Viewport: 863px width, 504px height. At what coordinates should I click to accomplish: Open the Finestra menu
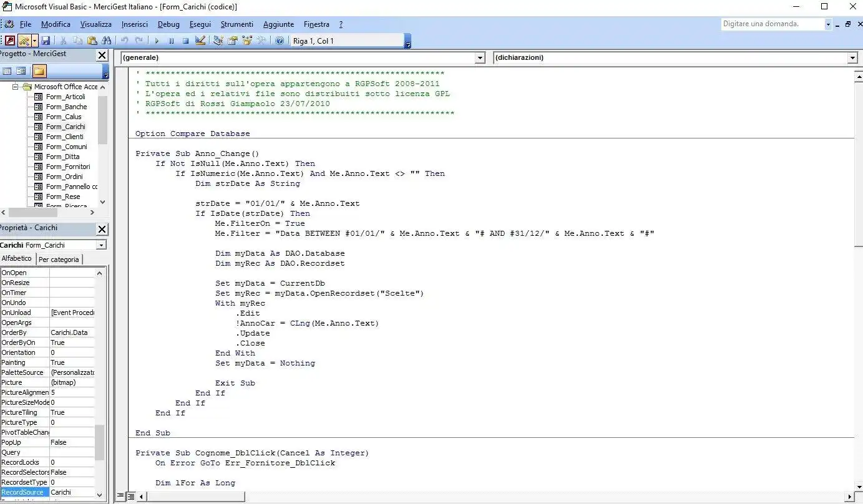point(316,24)
